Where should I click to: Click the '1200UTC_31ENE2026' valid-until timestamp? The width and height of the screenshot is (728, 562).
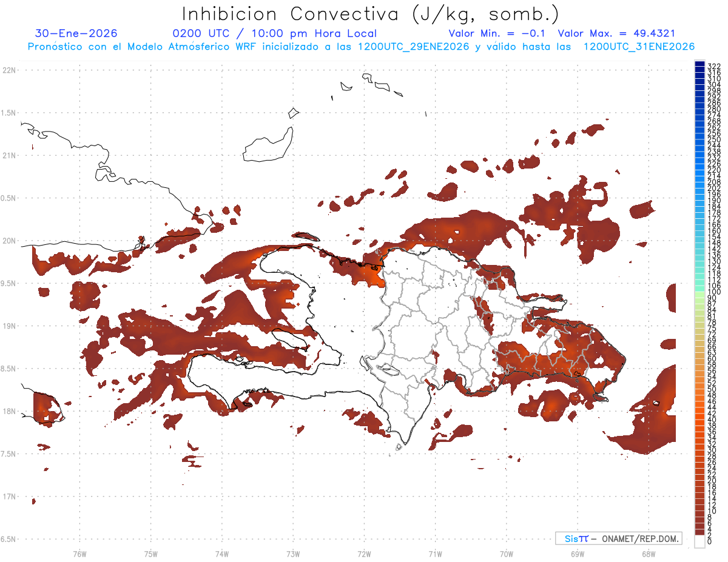tap(639, 47)
